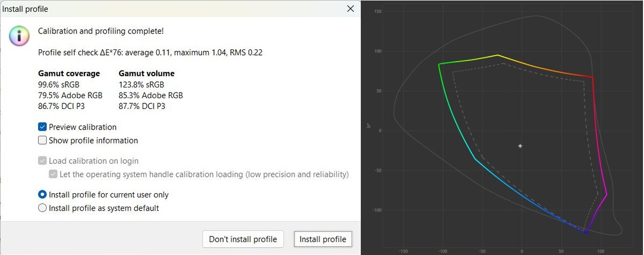Toggle the Preview calibration checkbox
The width and height of the screenshot is (644, 255).
click(x=43, y=127)
